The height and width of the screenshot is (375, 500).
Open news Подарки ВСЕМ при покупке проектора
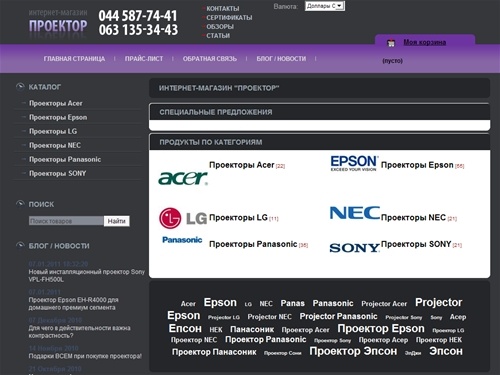(x=85, y=356)
